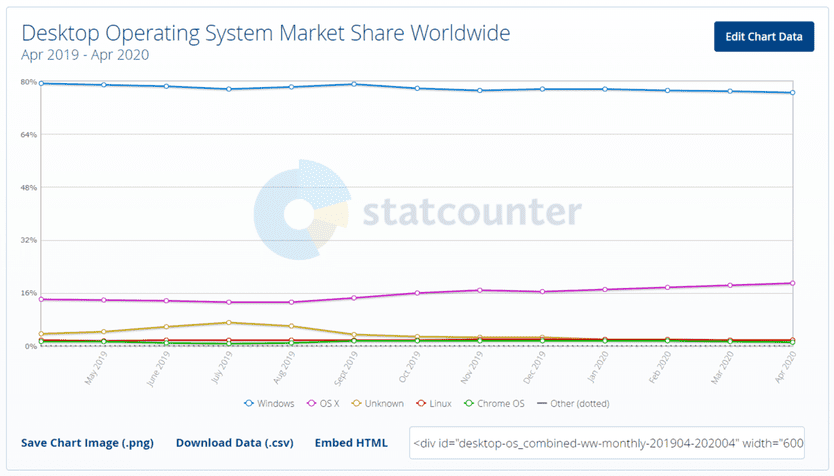The height and width of the screenshot is (476, 834).
Task: Toggle the Other (dotted) legend entry
Action: pyautogui.click(x=543, y=404)
